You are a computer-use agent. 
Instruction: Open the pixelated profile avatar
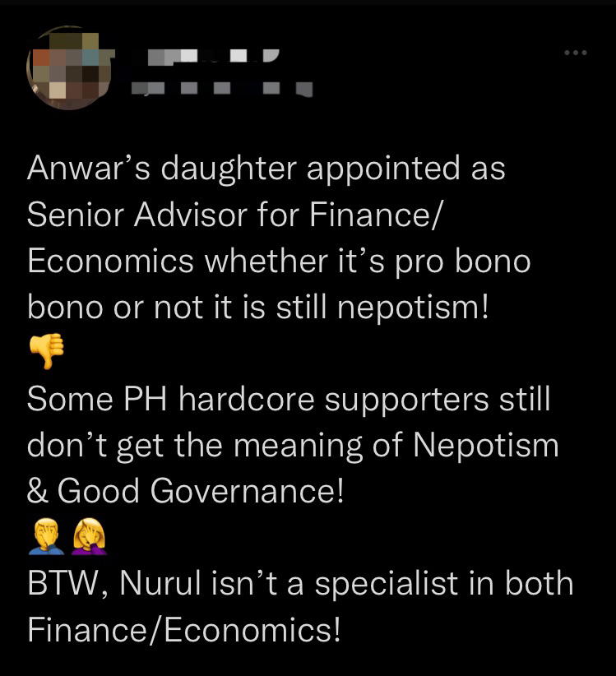pos(69,67)
